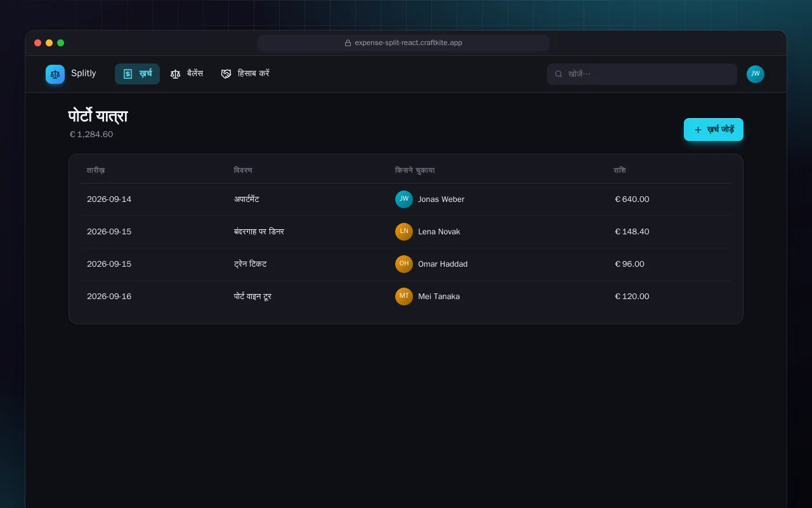Click the handshake icon beside हिसाब करें

coord(226,74)
